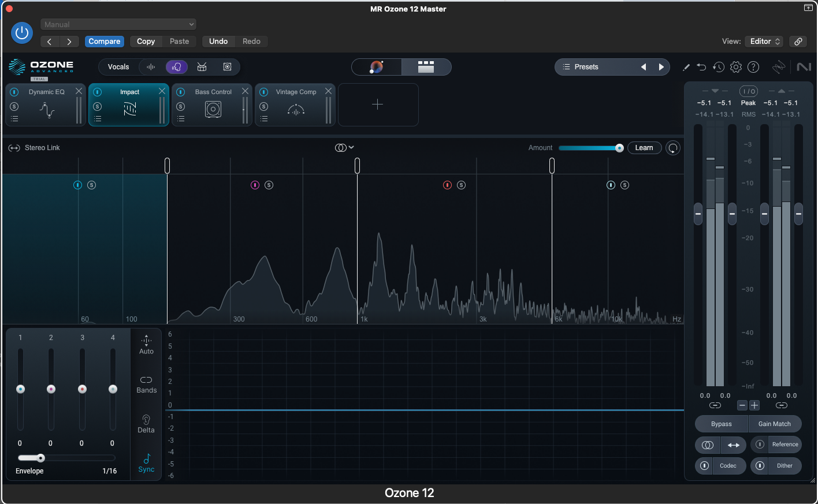818x504 pixels.
Task: Open the View Editor dropdown
Action: click(x=764, y=41)
